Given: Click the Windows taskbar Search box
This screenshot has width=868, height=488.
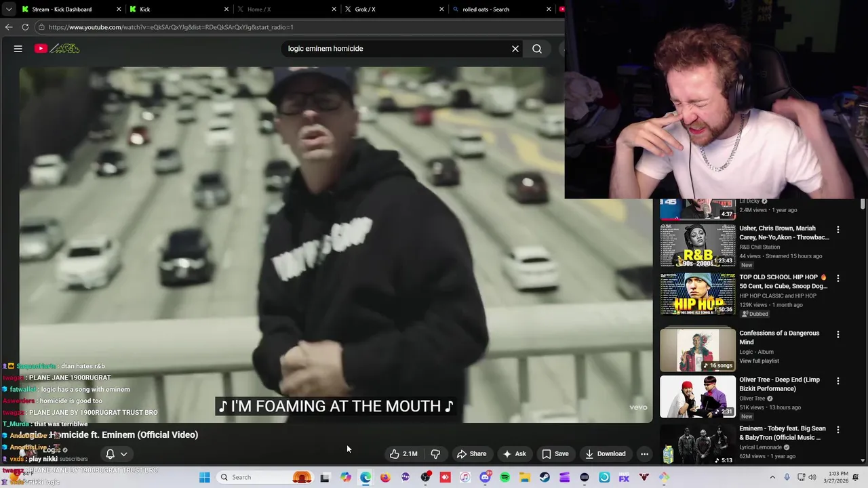Looking at the screenshot, I should (x=265, y=477).
